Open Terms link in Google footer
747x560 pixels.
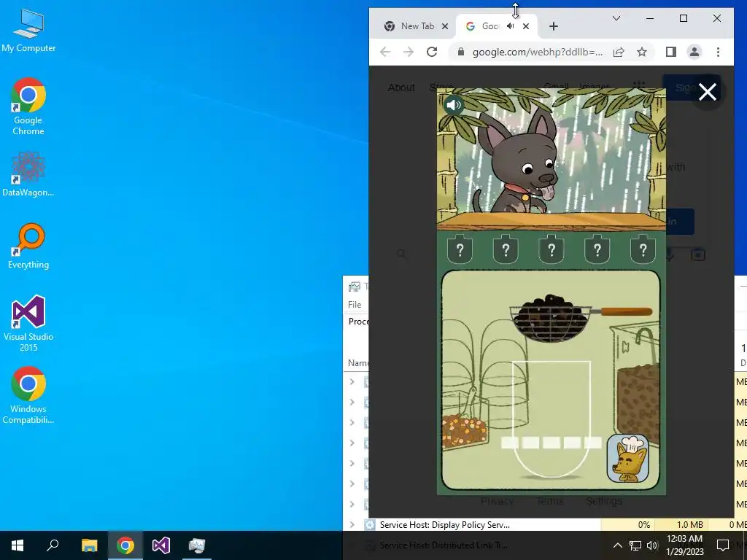(549, 501)
